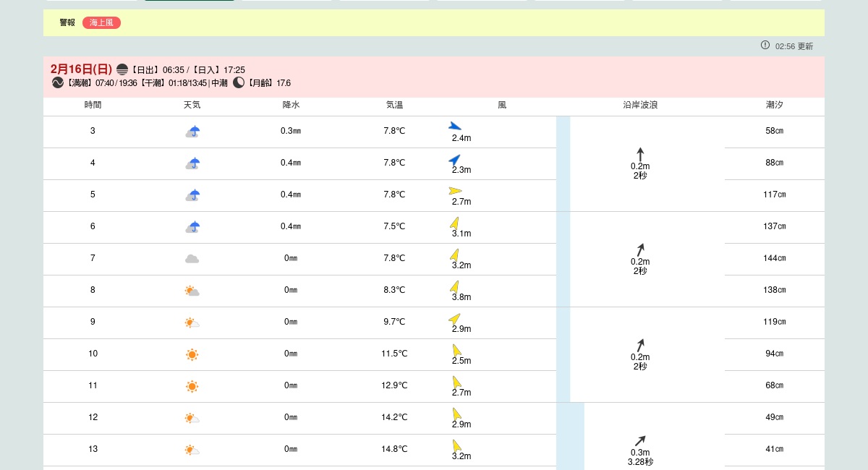868x470 pixels.
Task: Click the 警報 label in the yellow bar
Action: (67, 23)
